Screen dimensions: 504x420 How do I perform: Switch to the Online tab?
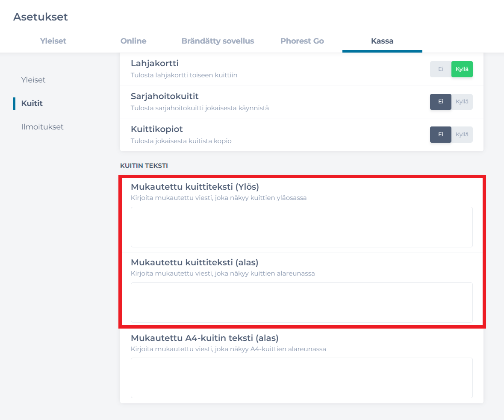[x=133, y=41]
